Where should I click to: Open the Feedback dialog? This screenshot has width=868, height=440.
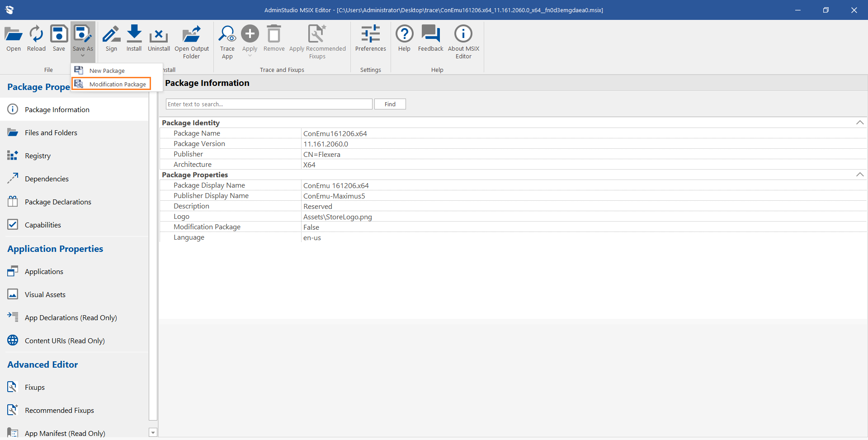430,34
